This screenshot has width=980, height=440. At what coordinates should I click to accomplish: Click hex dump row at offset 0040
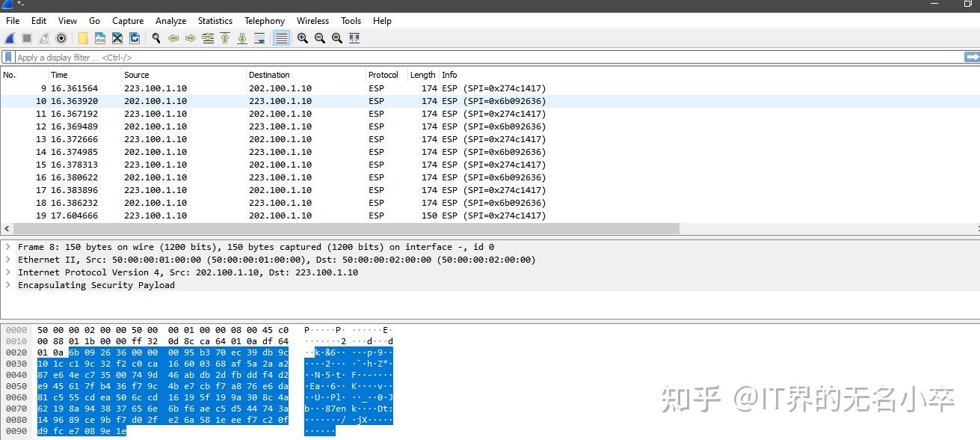coord(163,375)
